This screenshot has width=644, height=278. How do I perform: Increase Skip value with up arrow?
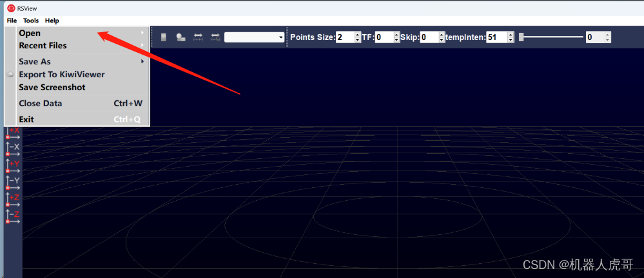[x=442, y=35]
